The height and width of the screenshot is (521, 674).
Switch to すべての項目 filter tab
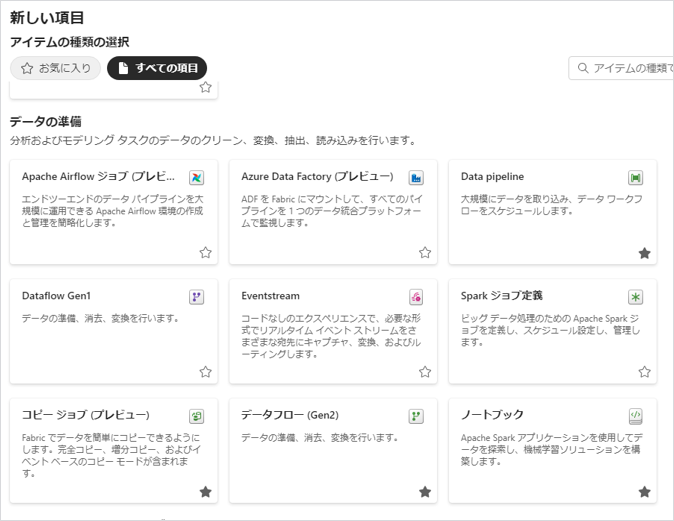coord(157,68)
